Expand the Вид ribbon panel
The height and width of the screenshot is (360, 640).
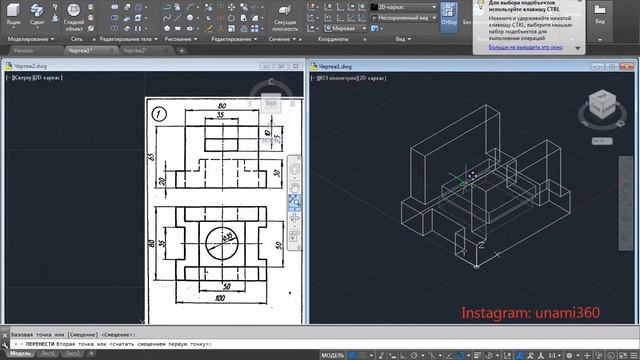[x=403, y=39]
